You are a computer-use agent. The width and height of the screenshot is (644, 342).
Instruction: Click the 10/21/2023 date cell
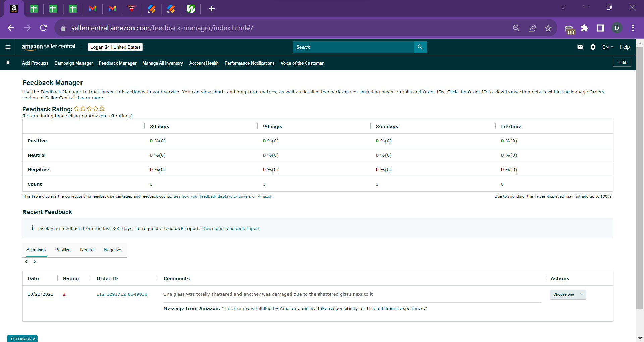(x=40, y=294)
